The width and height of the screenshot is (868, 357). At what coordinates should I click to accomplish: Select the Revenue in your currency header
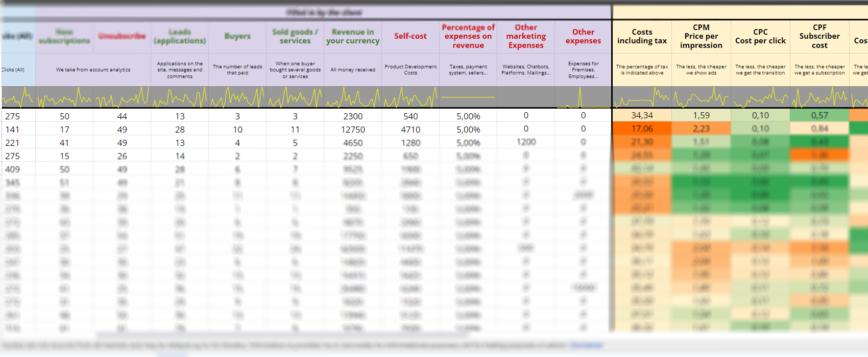(353, 37)
